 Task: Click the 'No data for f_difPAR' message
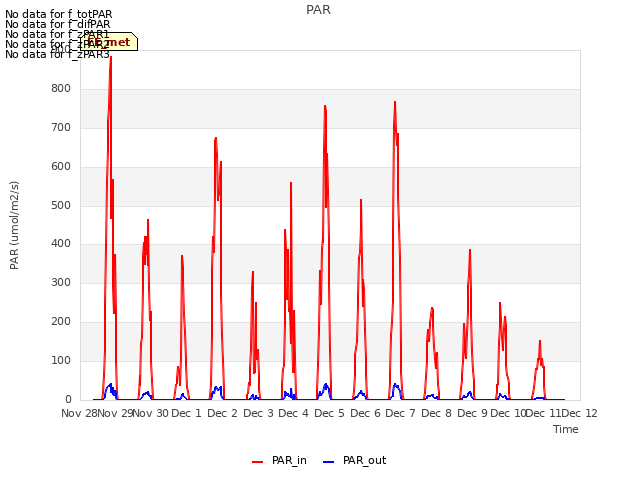click(x=58, y=24)
